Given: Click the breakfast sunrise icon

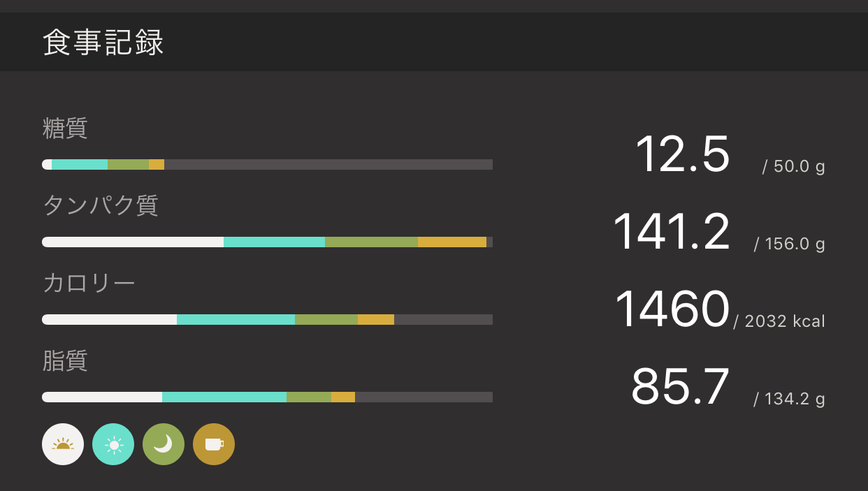Looking at the screenshot, I should pyautogui.click(x=63, y=444).
